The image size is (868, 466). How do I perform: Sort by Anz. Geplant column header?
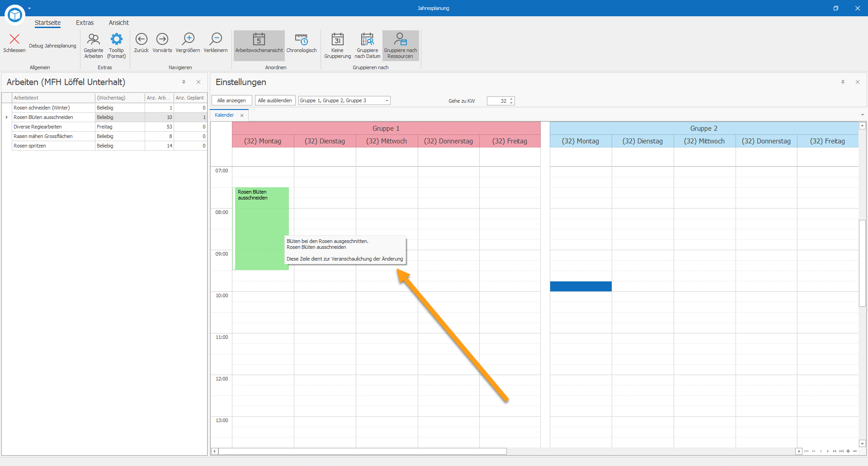click(190, 98)
